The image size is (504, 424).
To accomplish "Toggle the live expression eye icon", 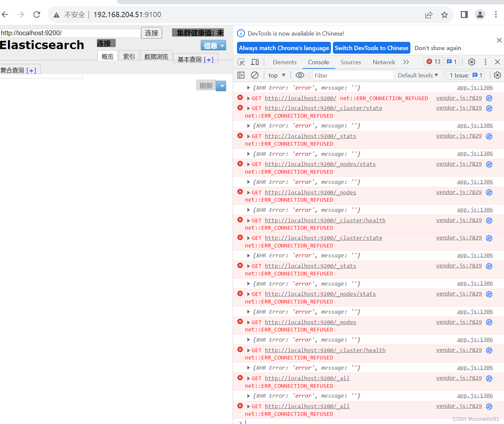I will [300, 75].
